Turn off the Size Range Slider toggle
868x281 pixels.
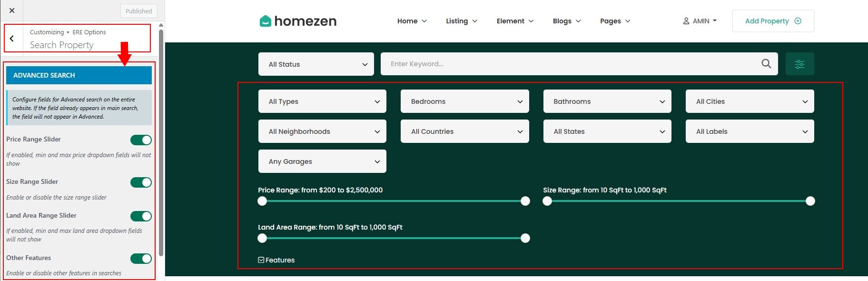click(x=141, y=182)
